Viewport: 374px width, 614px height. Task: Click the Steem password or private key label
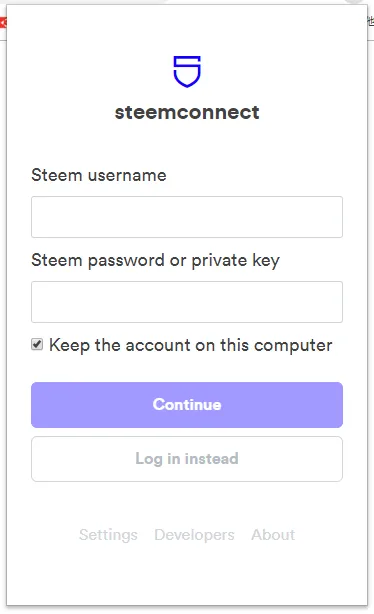point(155,260)
